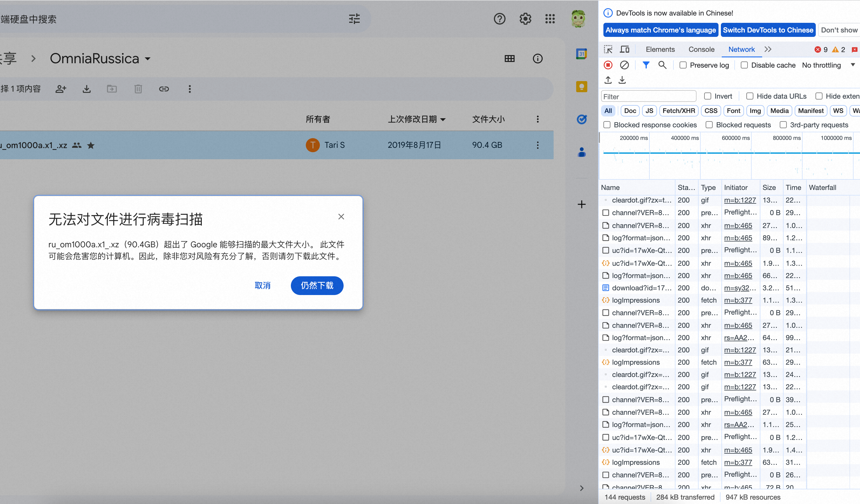
Task: Open Google Calendar side panel icon
Action: tap(581, 54)
